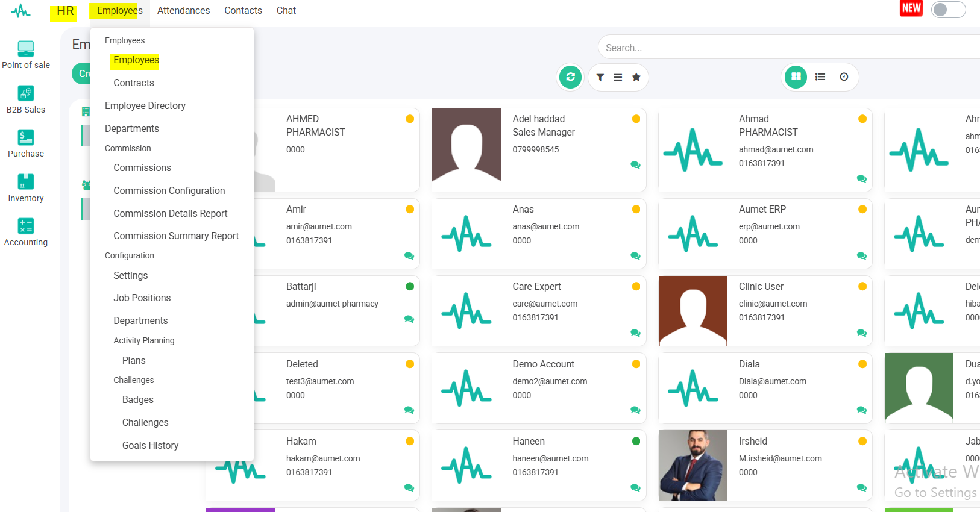Open the Attendances menu
Image resolution: width=980 pixels, height=512 pixels.
pyautogui.click(x=184, y=11)
